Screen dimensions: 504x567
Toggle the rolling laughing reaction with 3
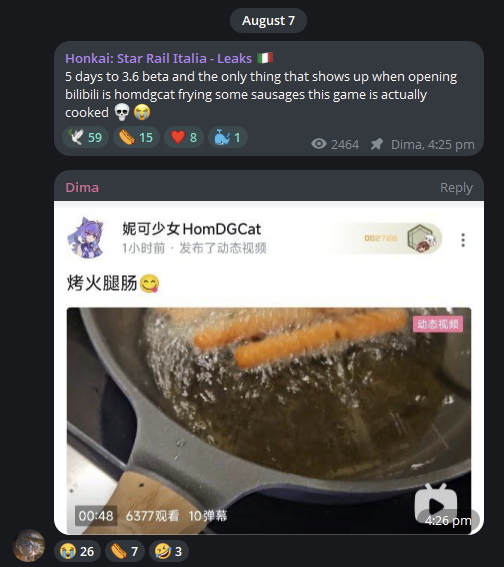click(168, 551)
